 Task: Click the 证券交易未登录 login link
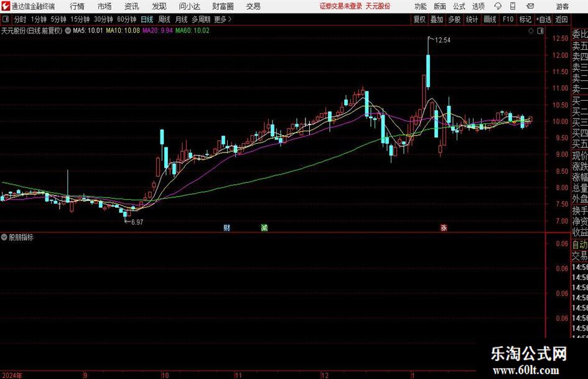(341, 6)
